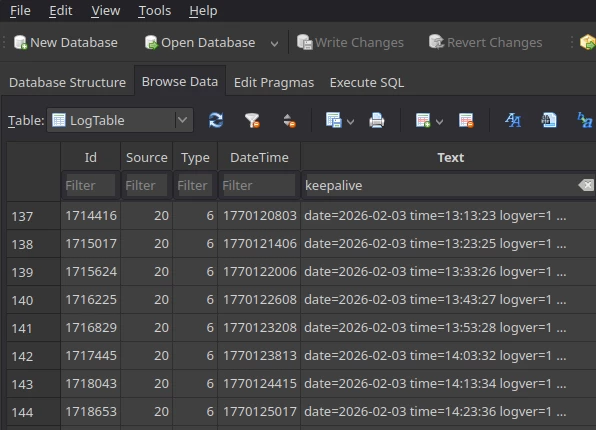Open the Edit menu

pyautogui.click(x=60, y=11)
